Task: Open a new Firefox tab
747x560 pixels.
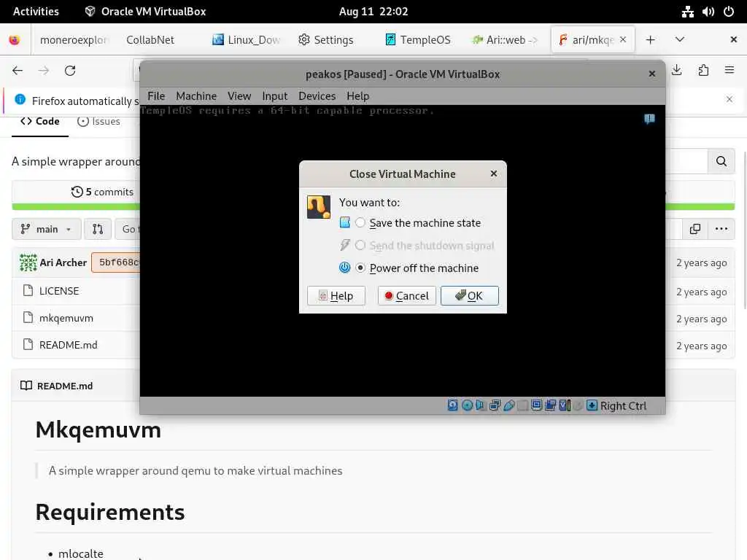Action: 650,39
